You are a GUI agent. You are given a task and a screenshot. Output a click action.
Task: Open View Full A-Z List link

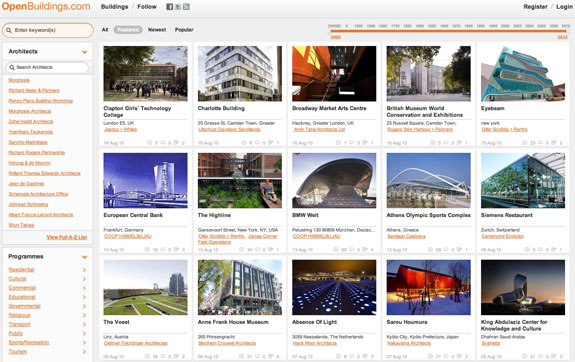(67, 237)
